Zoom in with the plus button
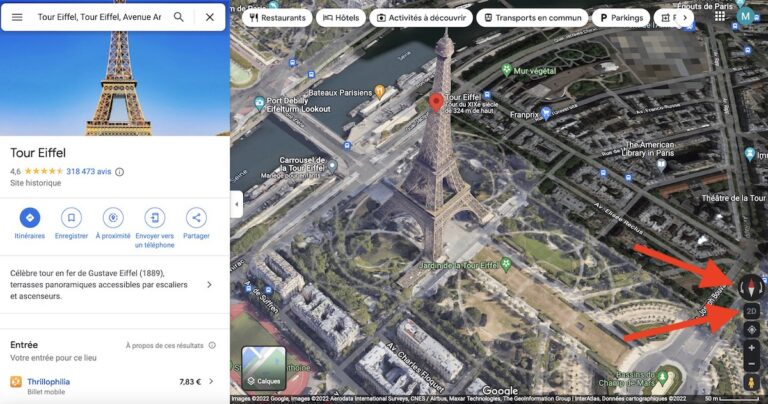This screenshot has width=768, height=404. [751, 348]
